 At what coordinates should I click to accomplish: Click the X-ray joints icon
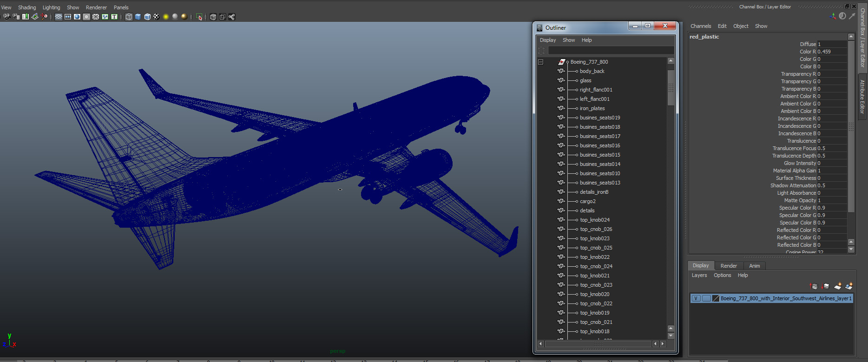click(232, 17)
